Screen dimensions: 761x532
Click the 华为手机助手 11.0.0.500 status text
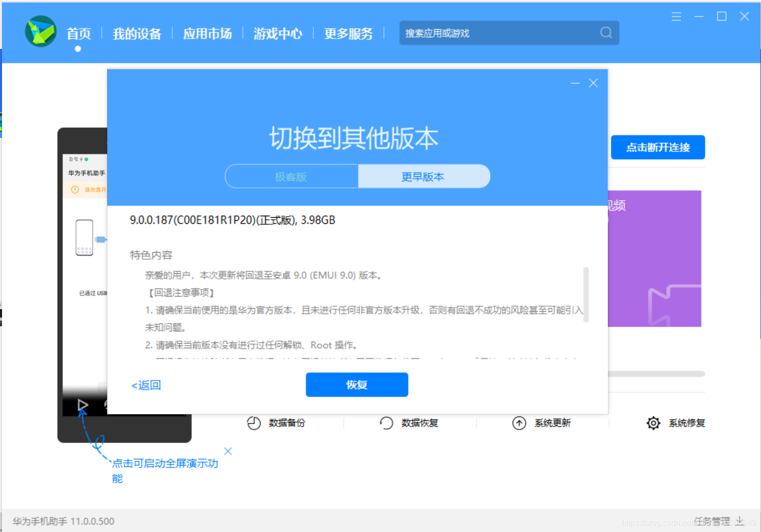[64, 521]
